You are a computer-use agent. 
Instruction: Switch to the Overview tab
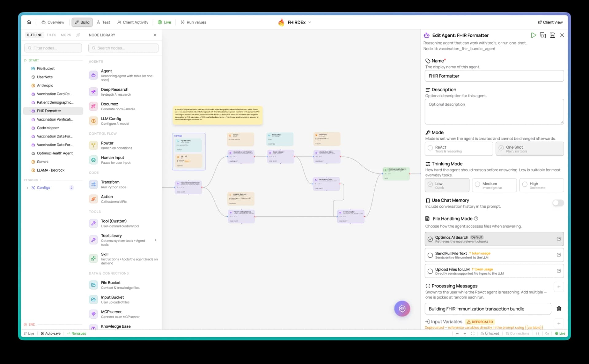53,22
